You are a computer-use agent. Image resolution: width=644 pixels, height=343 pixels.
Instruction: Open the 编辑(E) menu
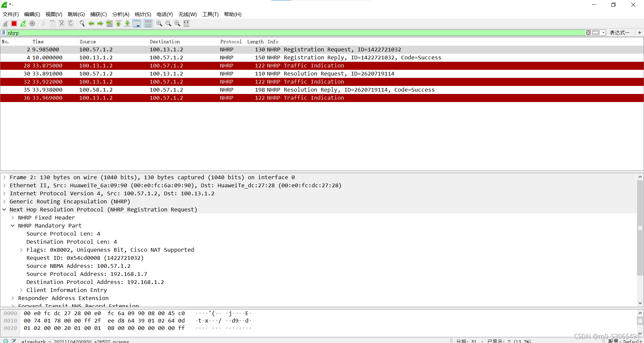click(x=32, y=14)
